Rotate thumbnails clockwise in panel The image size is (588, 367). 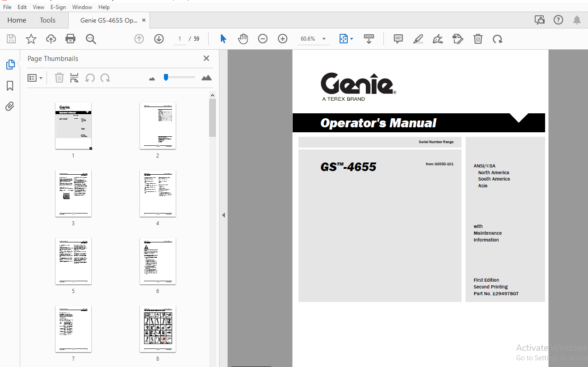click(x=105, y=78)
